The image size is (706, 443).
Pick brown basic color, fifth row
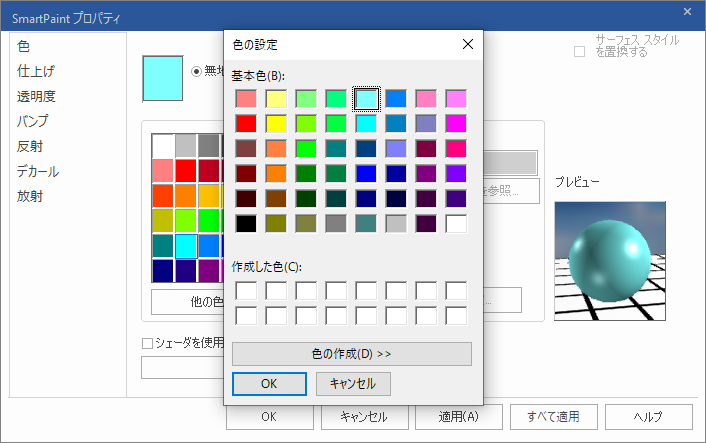[x=276, y=199]
